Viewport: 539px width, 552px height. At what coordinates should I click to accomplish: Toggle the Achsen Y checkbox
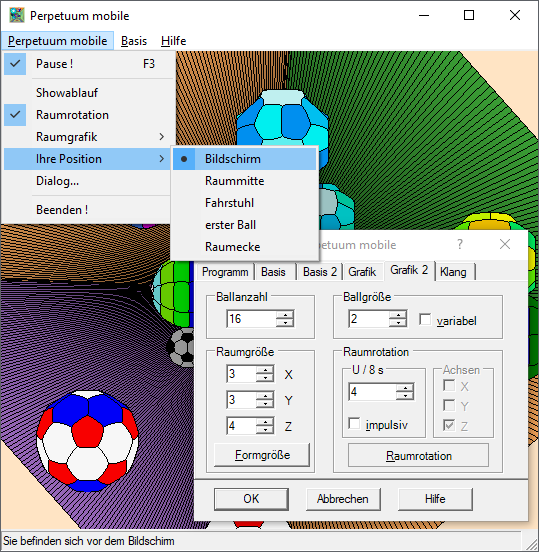point(449,405)
